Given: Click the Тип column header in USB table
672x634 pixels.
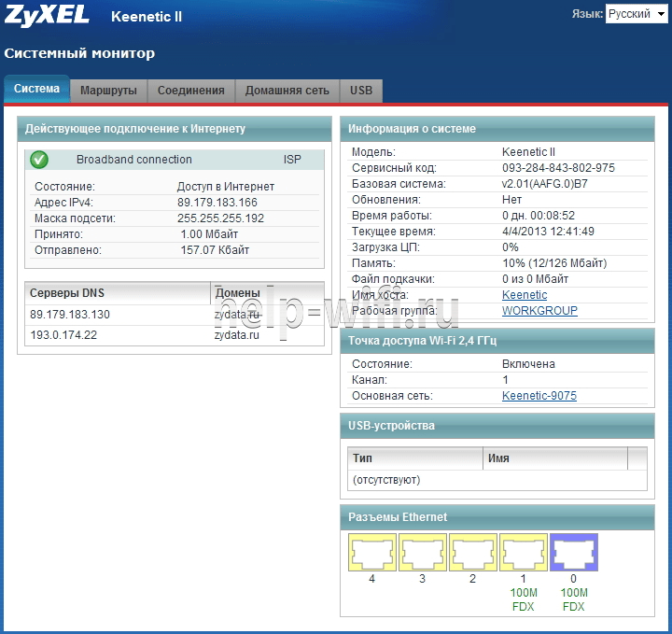Looking at the screenshot, I should point(414,458).
